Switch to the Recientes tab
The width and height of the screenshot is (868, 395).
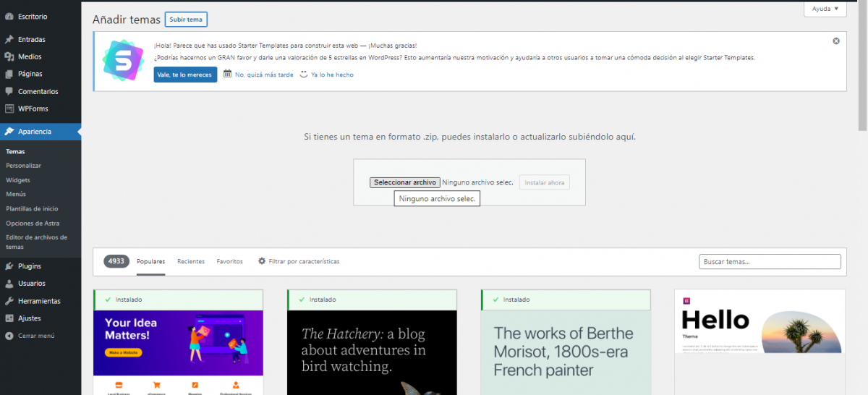point(191,261)
